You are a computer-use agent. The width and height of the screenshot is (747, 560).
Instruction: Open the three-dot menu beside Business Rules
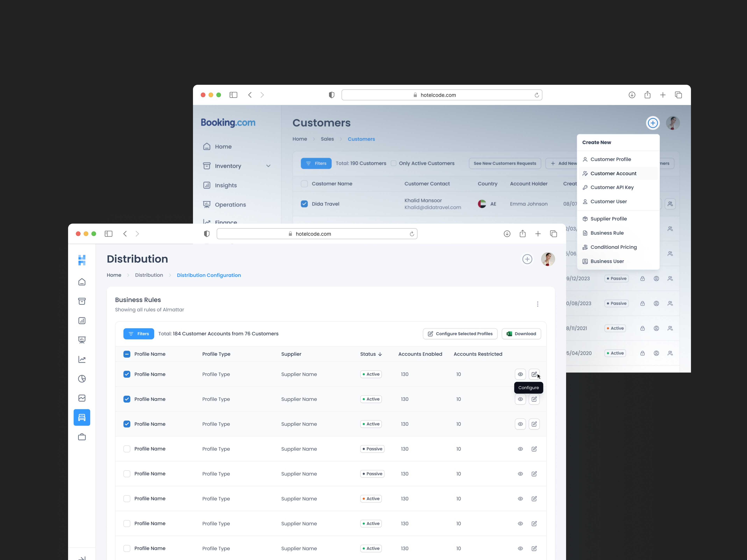[538, 304]
